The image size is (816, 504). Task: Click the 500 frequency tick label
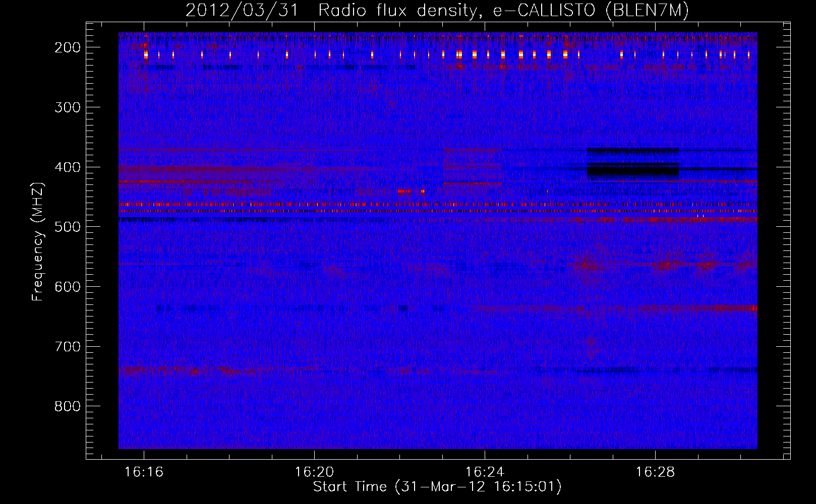[x=67, y=227]
